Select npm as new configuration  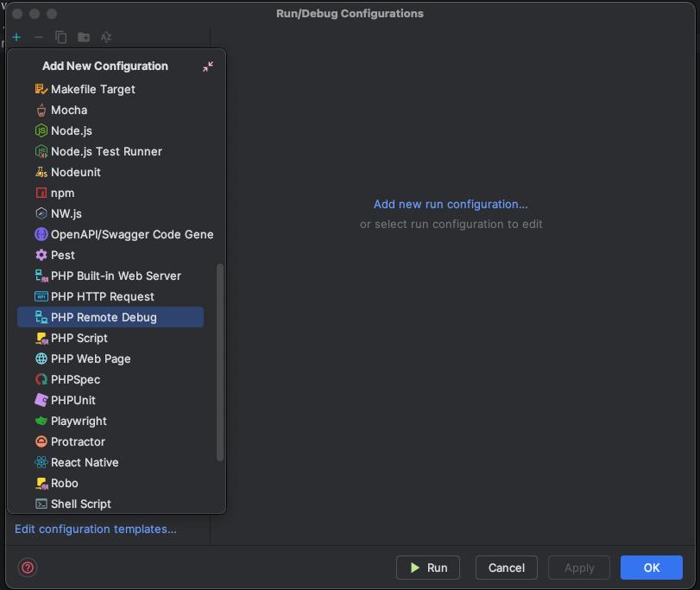click(x=110, y=193)
